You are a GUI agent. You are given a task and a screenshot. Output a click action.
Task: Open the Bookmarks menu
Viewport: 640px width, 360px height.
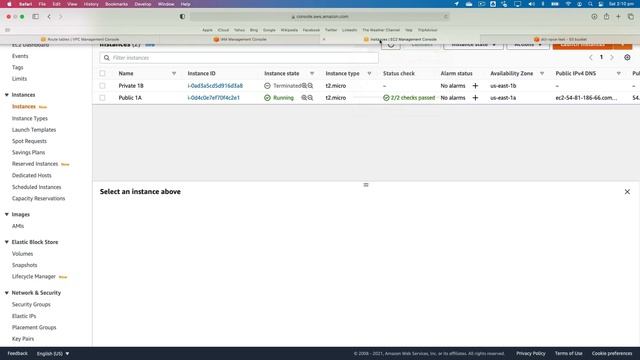[x=116, y=4]
